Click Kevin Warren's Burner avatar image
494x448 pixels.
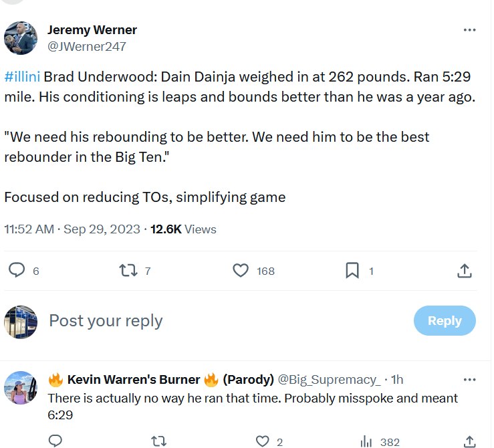20,388
